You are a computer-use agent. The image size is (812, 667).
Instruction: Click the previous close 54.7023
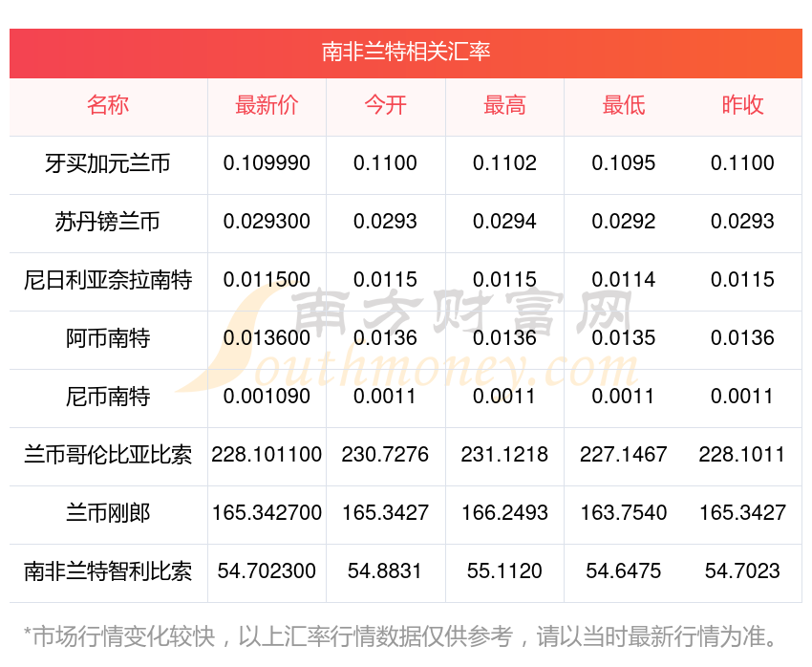click(742, 571)
